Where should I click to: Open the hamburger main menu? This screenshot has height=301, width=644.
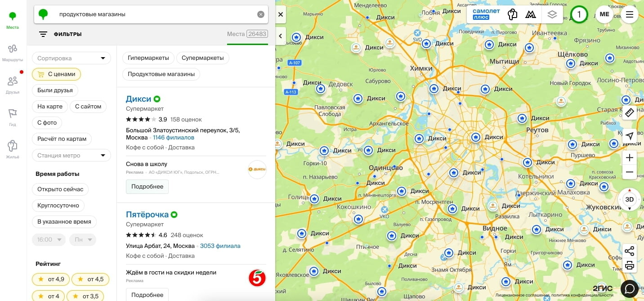[629, 14]
